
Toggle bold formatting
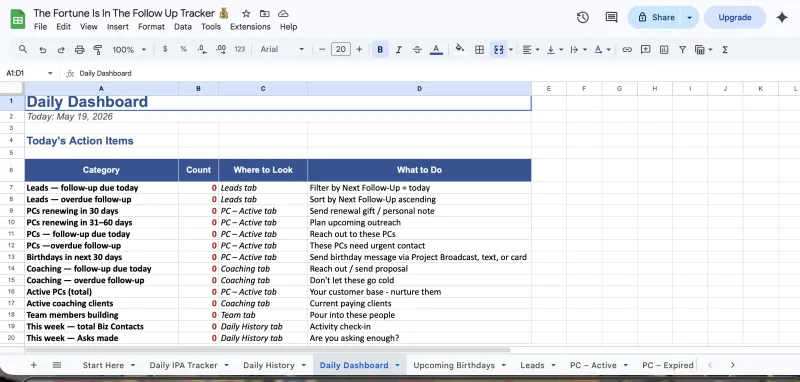[380, 49]
